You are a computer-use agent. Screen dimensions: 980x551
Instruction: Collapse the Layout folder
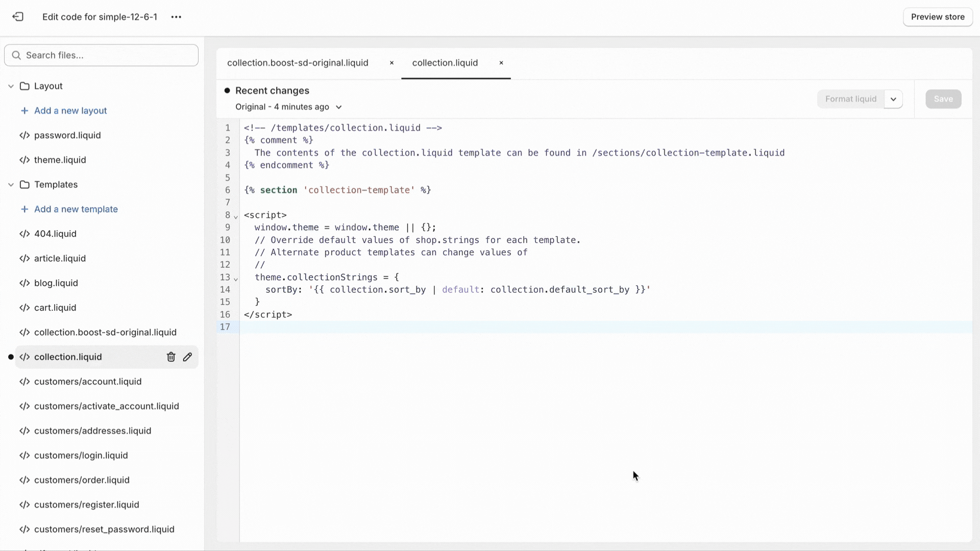[x=11, y=86]
